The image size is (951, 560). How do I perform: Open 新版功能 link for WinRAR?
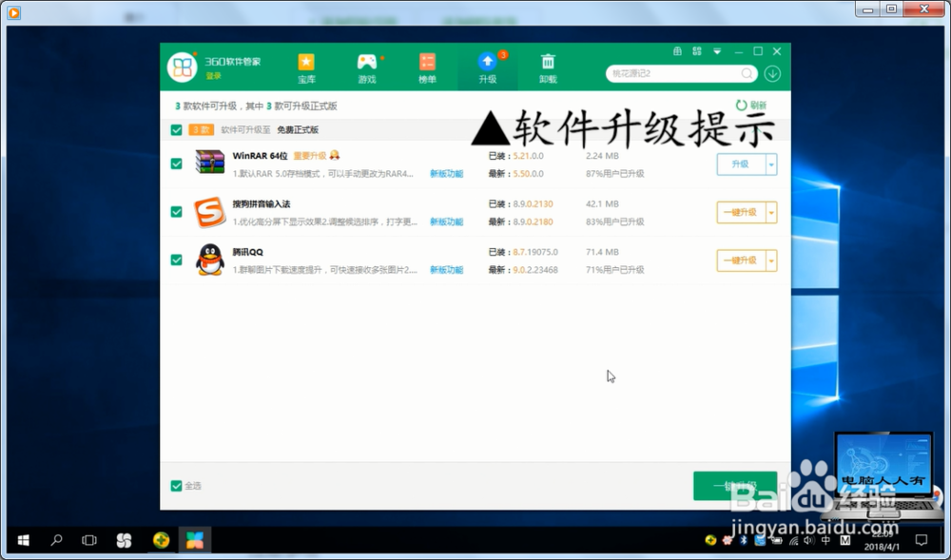coord(446,173)
